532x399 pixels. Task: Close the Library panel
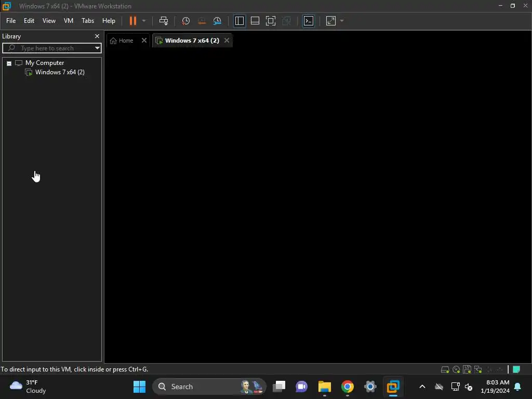[97, 36]
